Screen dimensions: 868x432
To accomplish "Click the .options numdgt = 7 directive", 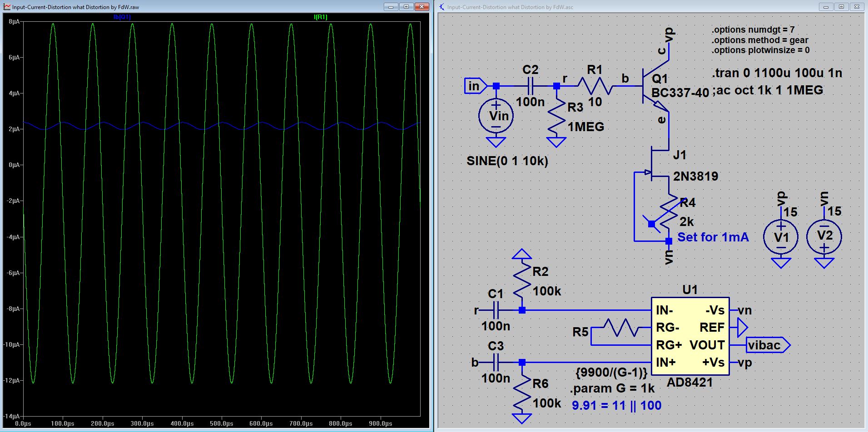I will point(753,30).
